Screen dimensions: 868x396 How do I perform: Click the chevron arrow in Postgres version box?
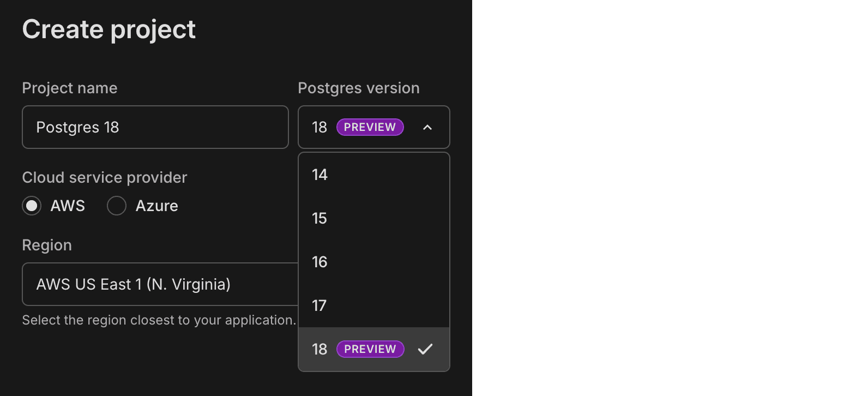click(x=427, y=128)
